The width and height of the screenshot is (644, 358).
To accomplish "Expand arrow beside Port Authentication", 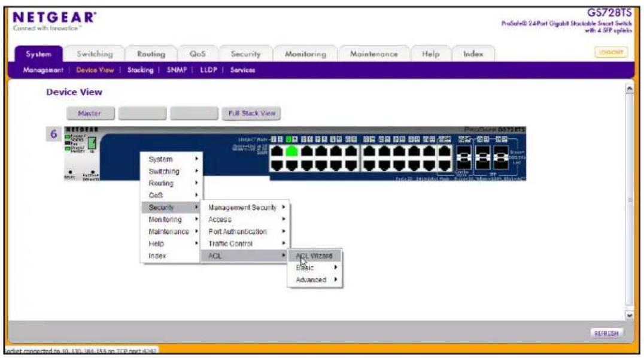I will 283,232.
